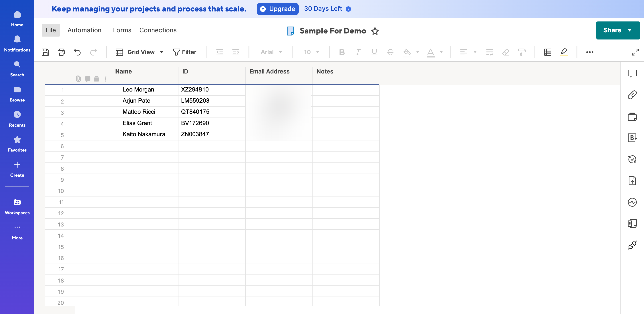Open the Forms menu

point(122,30)
